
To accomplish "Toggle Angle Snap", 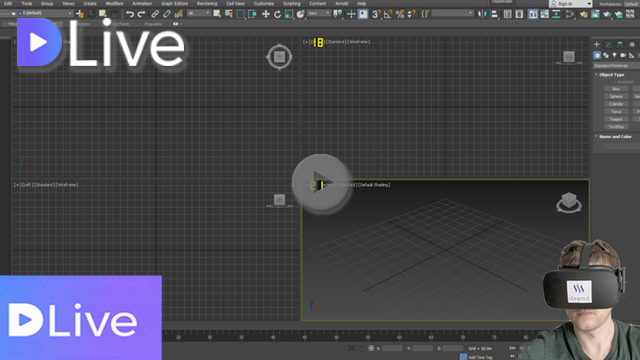I will pyautogui.click(x=388, y=14).
